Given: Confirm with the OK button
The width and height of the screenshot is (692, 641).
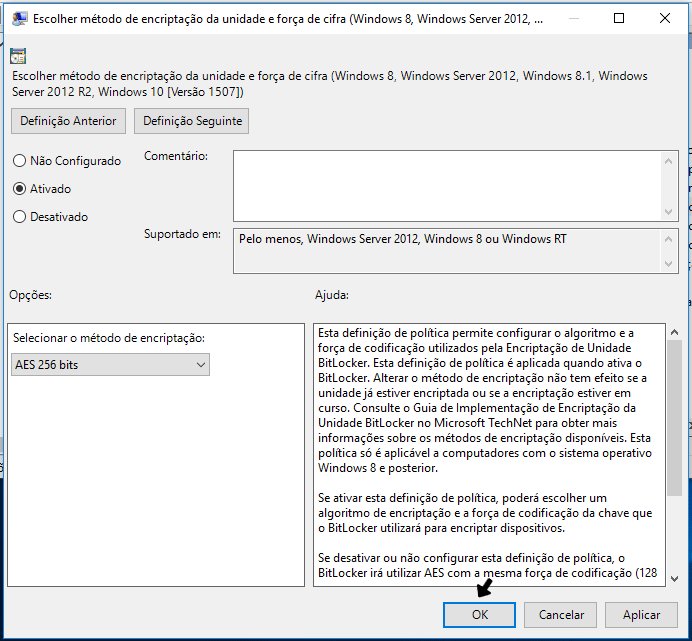Looking at the screenshot, I should point(479,615).
